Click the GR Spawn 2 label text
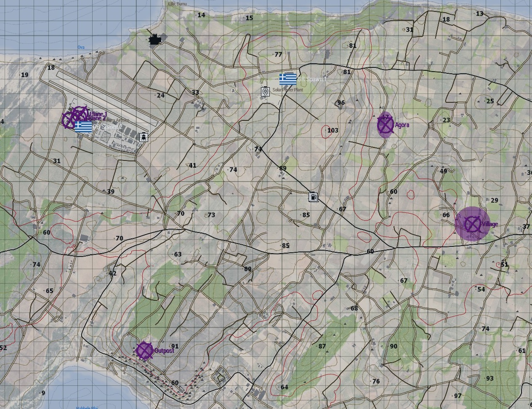Viewport: 532px width, 409px height. (107, 126)
